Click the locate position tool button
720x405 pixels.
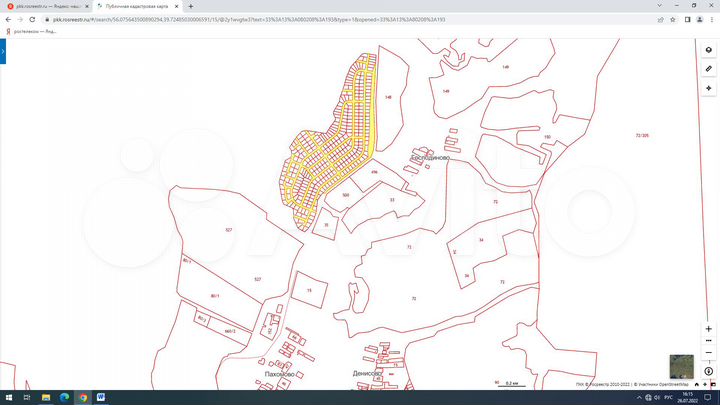coord(708,88)
